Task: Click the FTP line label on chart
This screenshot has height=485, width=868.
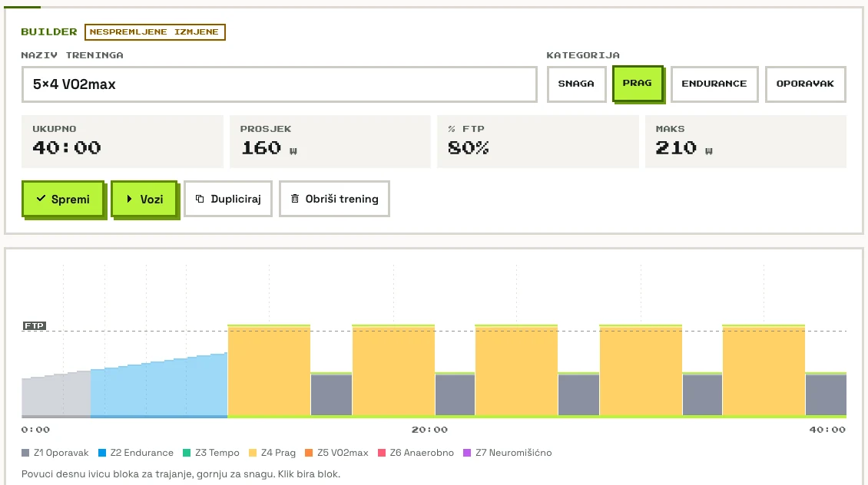Action: tap(35, 325)
